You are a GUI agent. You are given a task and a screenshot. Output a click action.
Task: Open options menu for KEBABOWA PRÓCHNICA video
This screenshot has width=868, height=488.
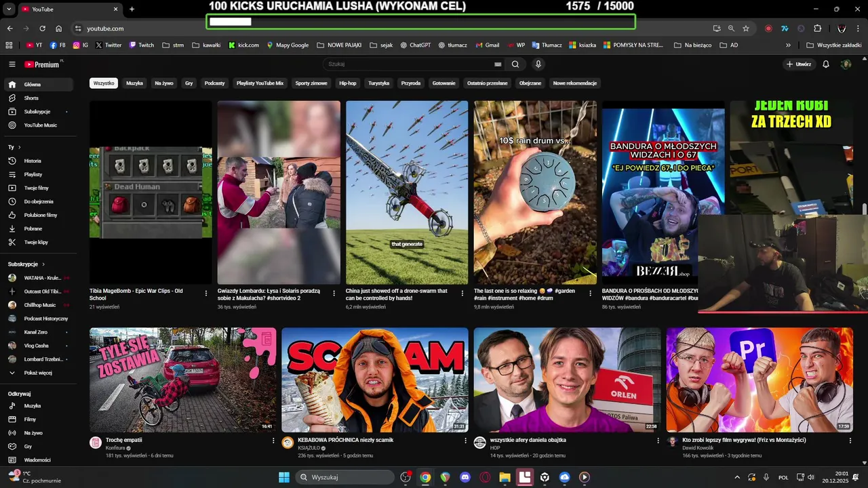click(x=465, y=441)
